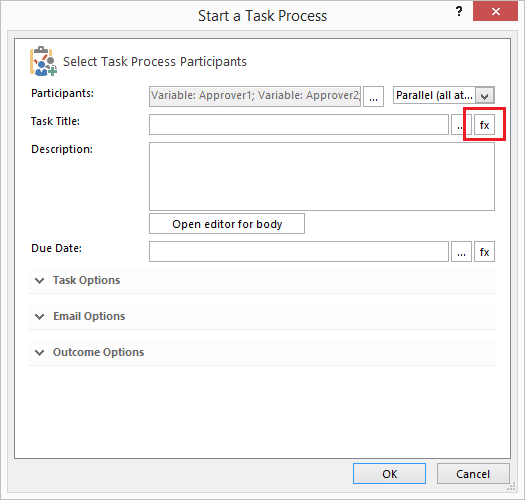Cancel the Start a Task Process dialog
Screen dimensions: 525x500
(473, 474)
